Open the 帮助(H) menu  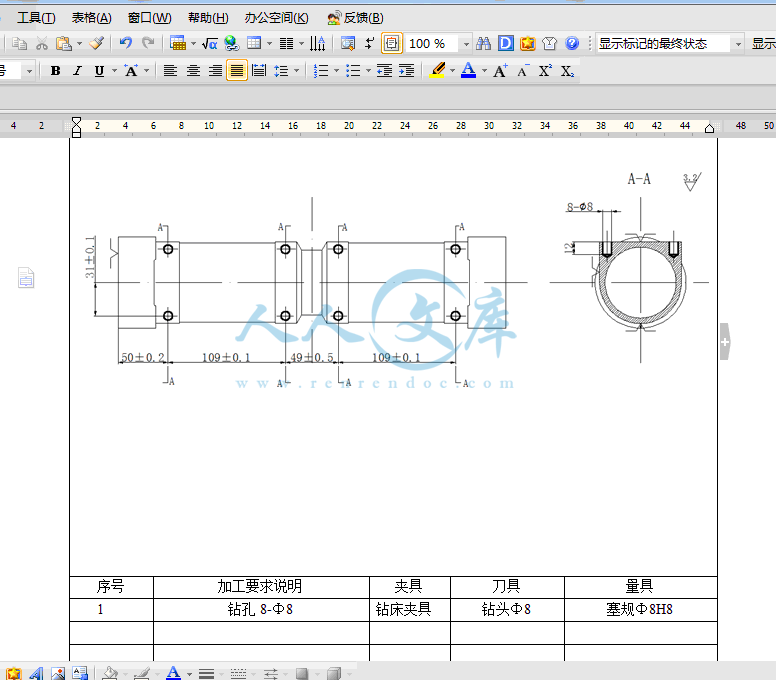pos(208,18)
